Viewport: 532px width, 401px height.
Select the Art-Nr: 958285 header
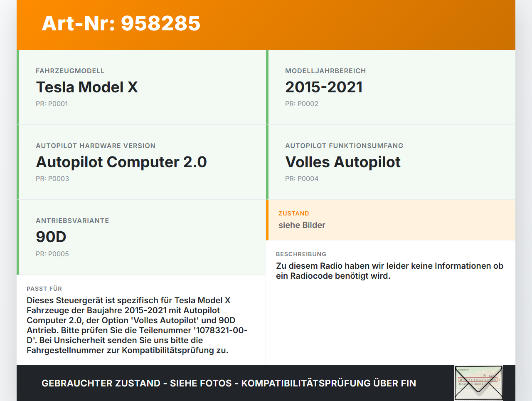pyautogui.click(x=121, y=24)
